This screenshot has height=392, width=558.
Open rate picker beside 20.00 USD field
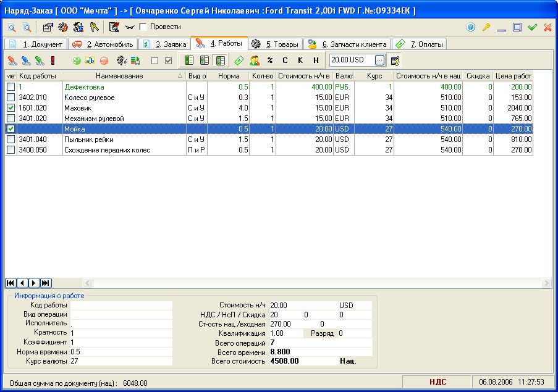click(379, 60)
